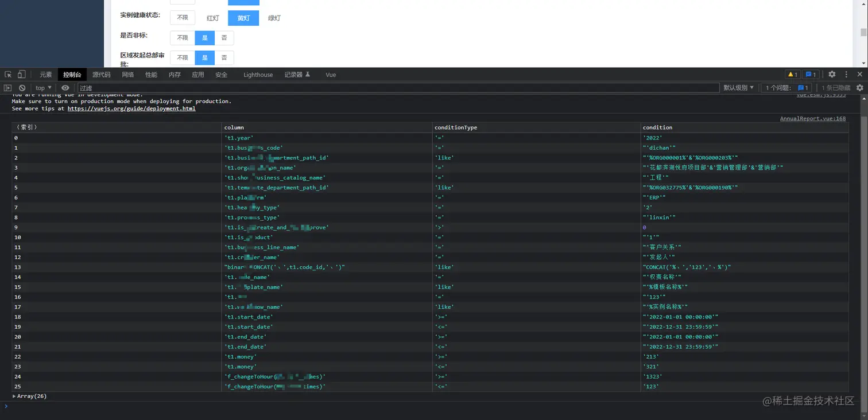Create a live expression via eye icon

(x=65, y=88)
